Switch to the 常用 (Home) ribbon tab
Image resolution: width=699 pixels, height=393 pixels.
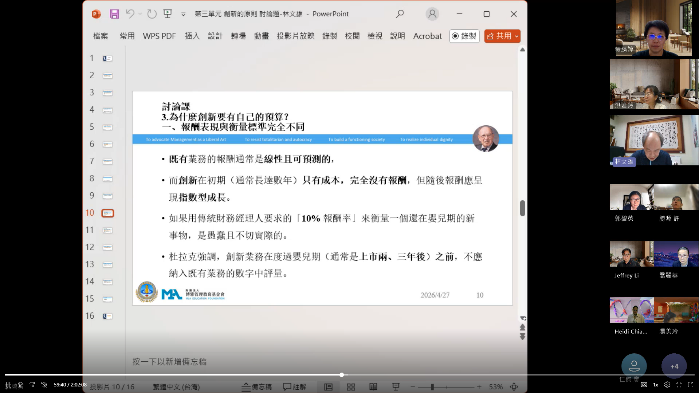pyautogui.click(x=127, y=36)
